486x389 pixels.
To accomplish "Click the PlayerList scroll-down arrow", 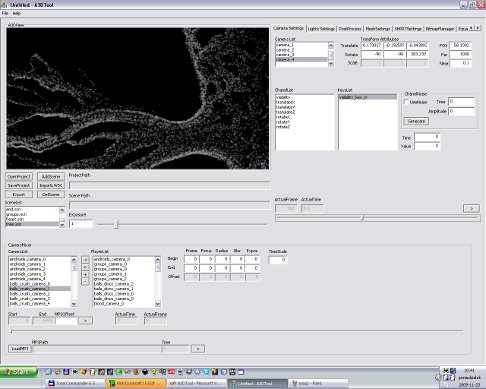I will (158, 304).
